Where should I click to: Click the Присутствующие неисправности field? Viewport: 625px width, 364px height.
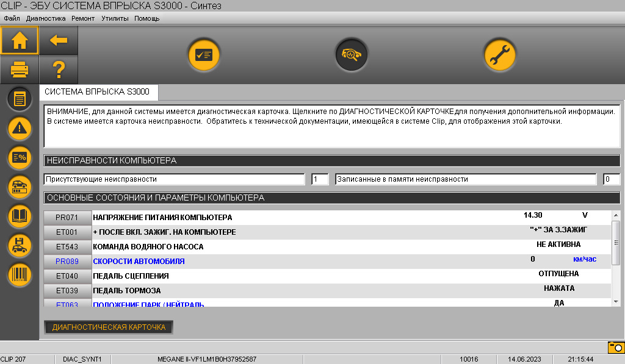[x=174, y=179]
